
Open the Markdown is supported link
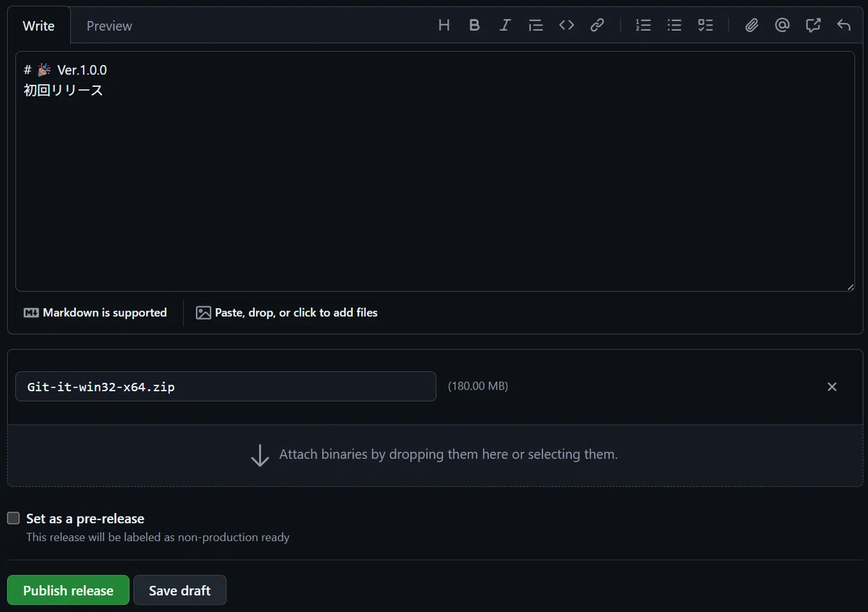[95, 313]
